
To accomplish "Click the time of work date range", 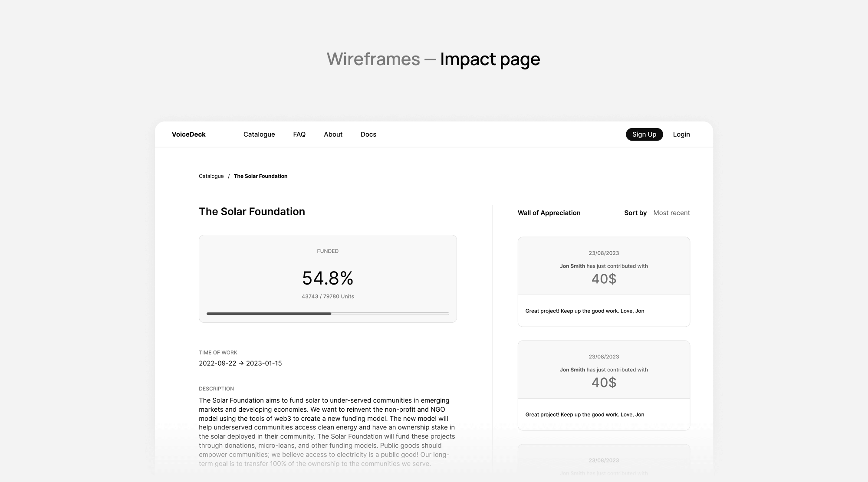I will pyautogui.click(x=240, y=364).
